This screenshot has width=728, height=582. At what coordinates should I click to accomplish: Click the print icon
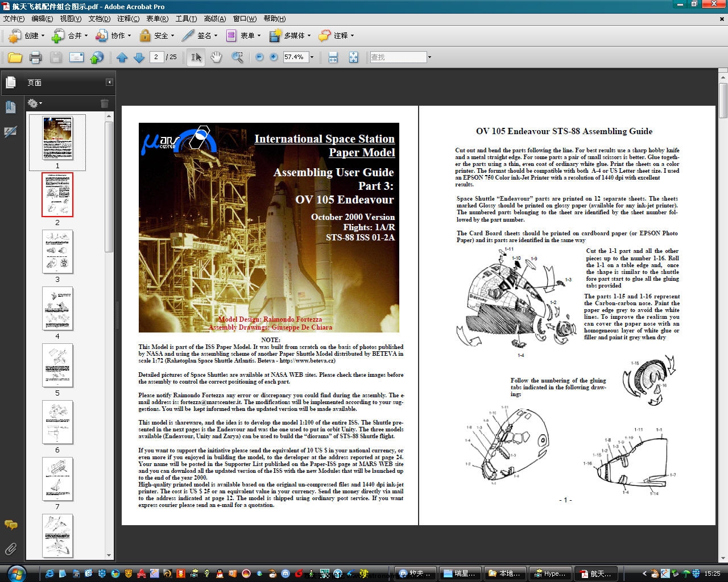pyautogui.click(x=35, y=57)
